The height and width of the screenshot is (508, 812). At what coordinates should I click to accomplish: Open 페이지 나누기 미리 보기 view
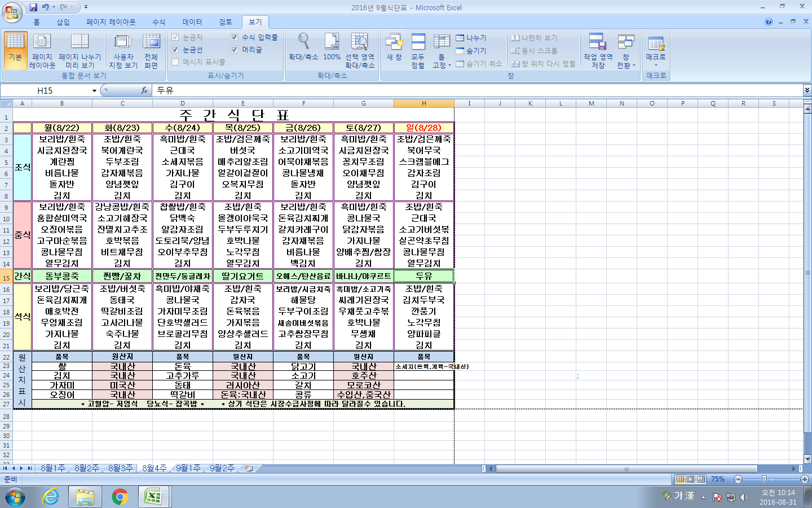80,49
